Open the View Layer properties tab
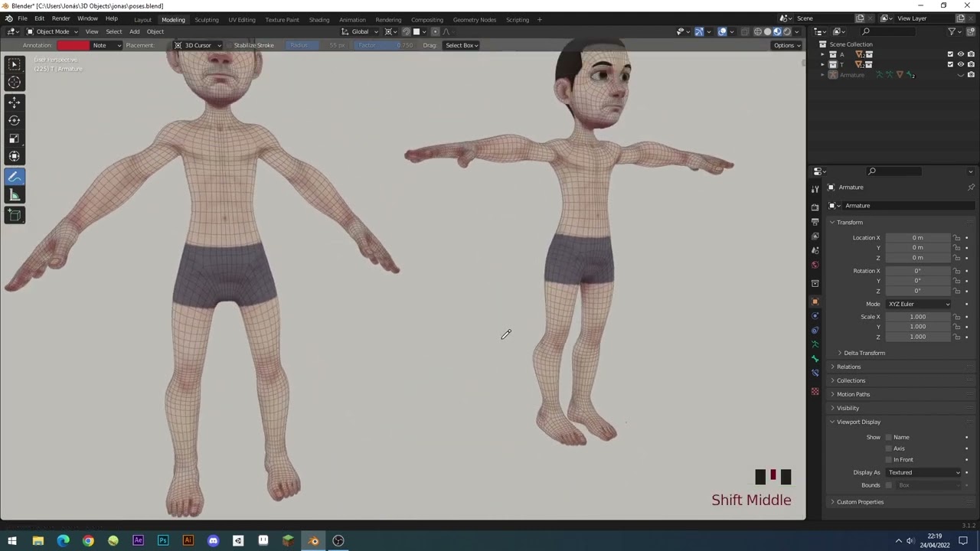This screenshot has height=551, width=980. pyautogui.click(x=815, y=236)
